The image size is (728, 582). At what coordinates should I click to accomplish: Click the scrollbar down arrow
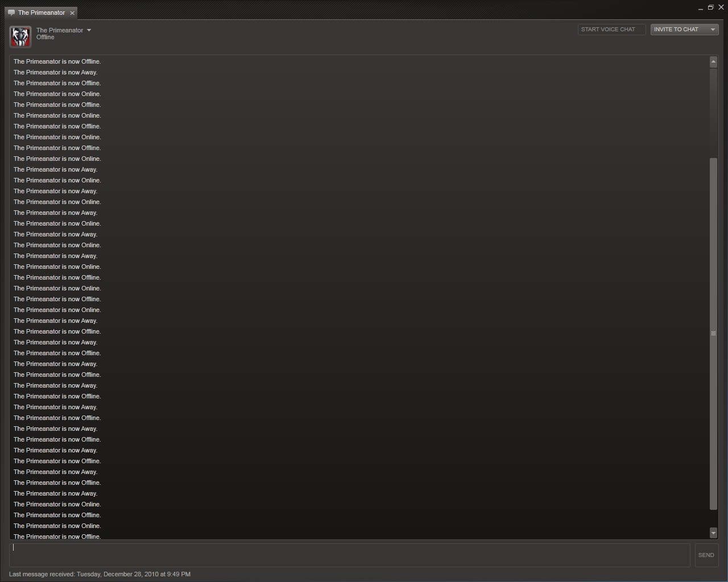coord(713,533)
